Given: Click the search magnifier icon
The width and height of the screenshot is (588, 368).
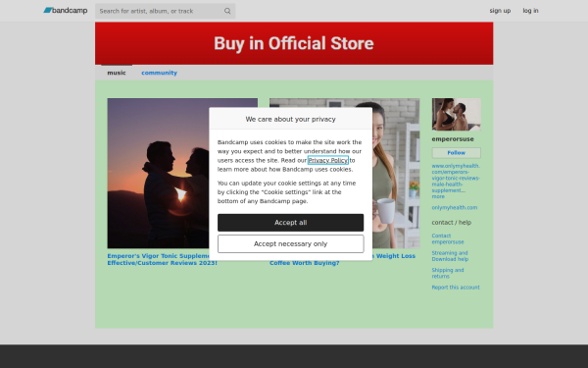Looking at the screenshot, I should point(227,11).
